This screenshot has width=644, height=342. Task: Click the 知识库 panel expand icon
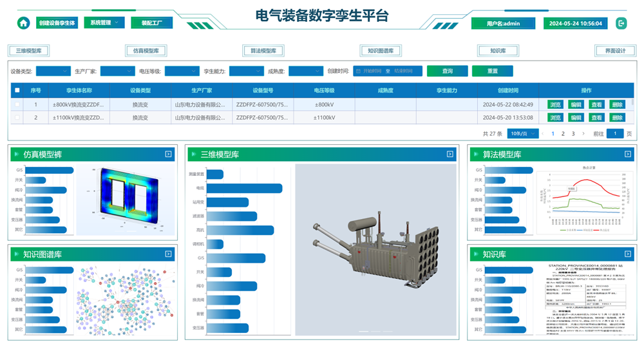tap(628, 254)
